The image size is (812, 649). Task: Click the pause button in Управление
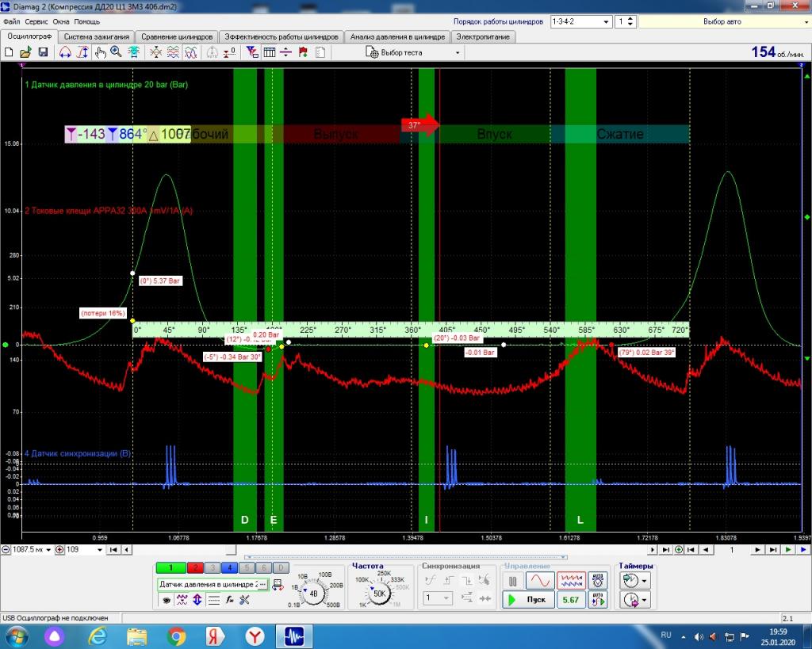[513, 581]
